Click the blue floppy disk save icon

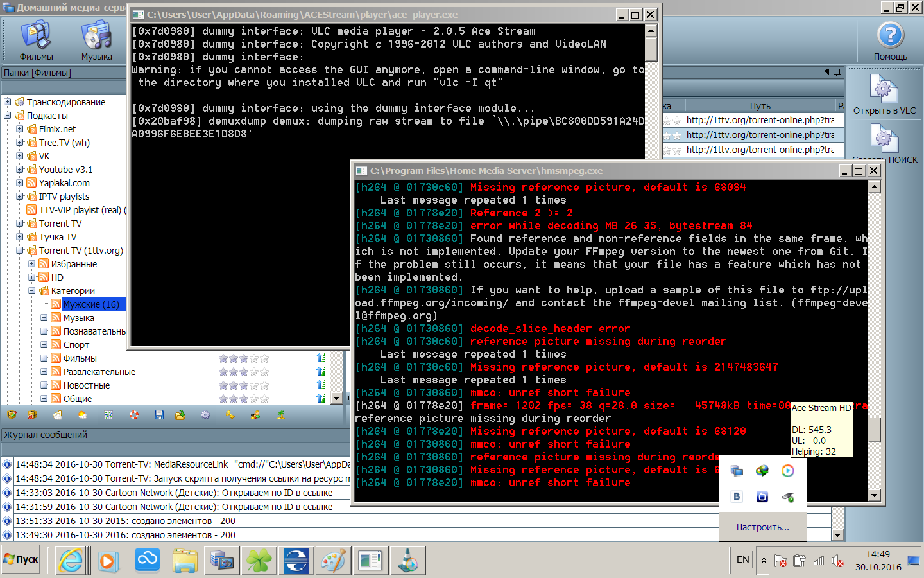point(159,416)
